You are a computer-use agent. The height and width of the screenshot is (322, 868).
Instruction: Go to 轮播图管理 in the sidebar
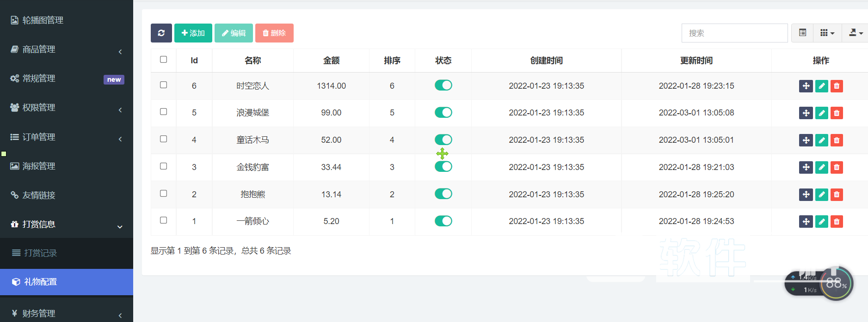pyautogui.click(x=43, y=20)
